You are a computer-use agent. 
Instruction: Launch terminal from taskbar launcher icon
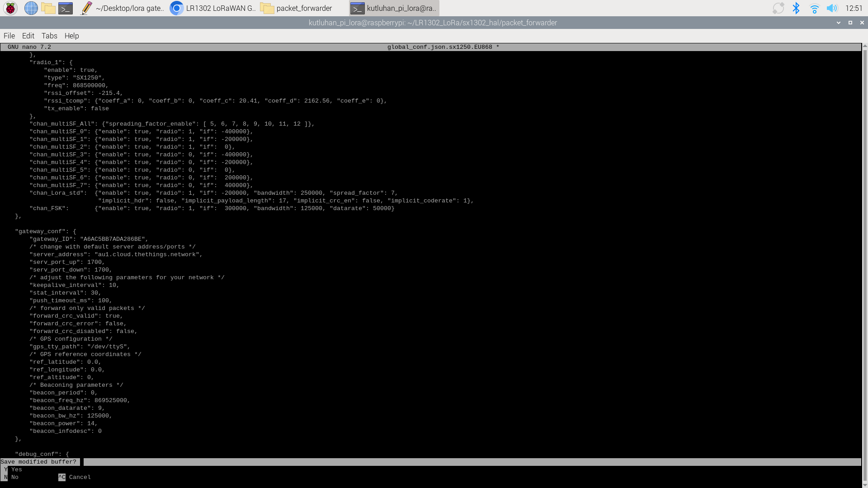66,8
